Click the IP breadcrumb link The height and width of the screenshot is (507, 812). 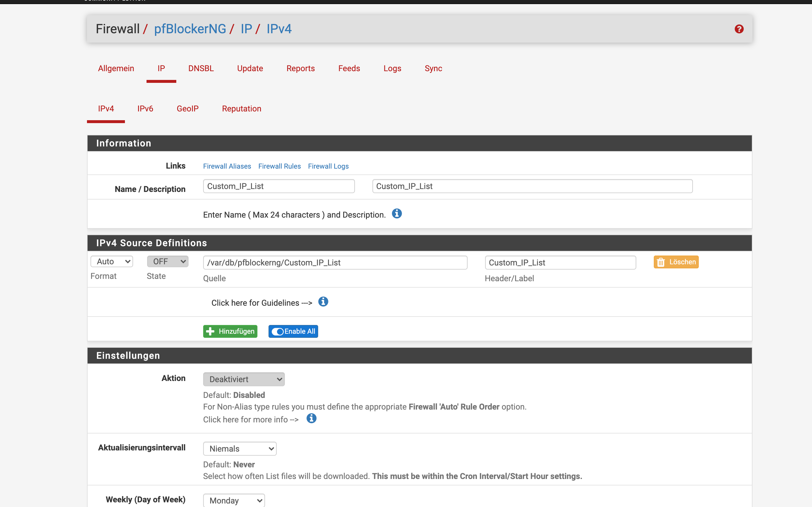coord(247,29)
